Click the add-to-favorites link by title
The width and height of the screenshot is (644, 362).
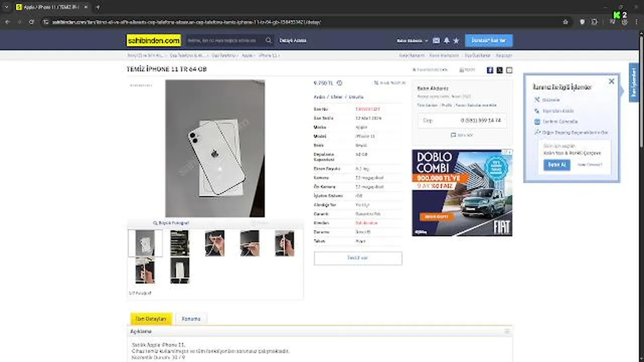[x=430, y=70]
